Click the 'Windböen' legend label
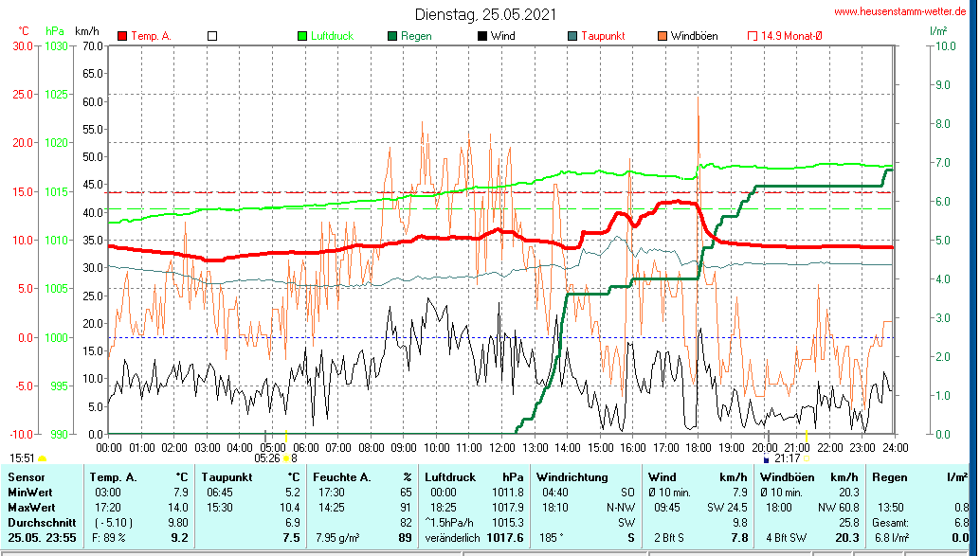Viewport: 980px width, 556px height. [694, 36]
